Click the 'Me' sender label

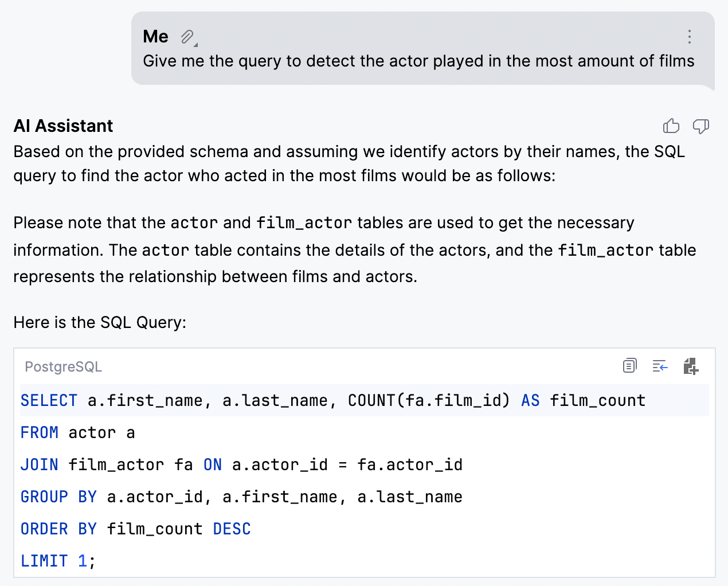point(155,37)
